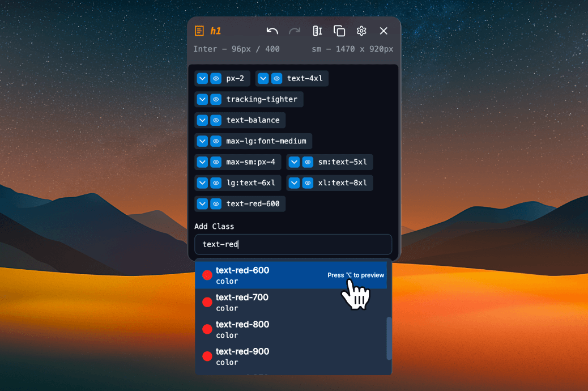588x391 pixels.
Task: Open the ruler/measure tool icon
Action: (x=317, y=31)
